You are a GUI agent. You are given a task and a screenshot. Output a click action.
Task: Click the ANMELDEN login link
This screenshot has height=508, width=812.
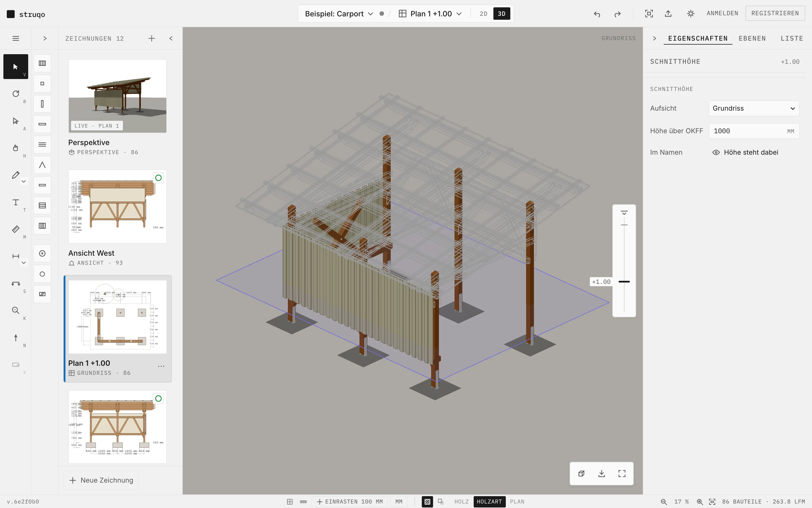click(x=722, y=13)
